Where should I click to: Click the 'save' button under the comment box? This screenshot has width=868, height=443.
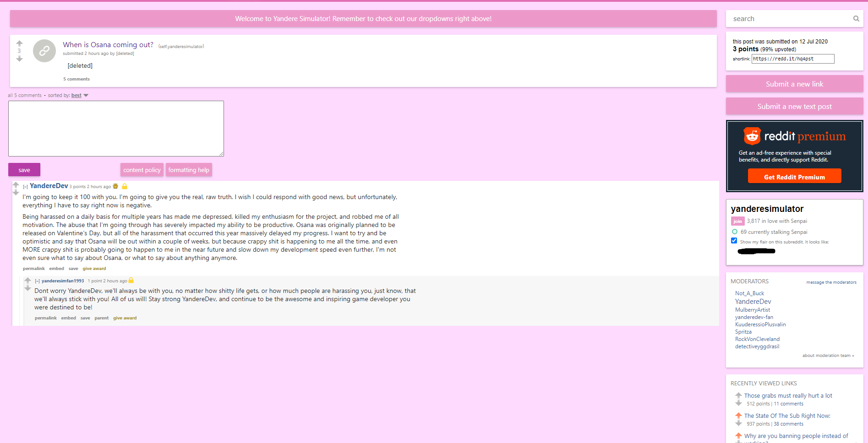point(24,170)
